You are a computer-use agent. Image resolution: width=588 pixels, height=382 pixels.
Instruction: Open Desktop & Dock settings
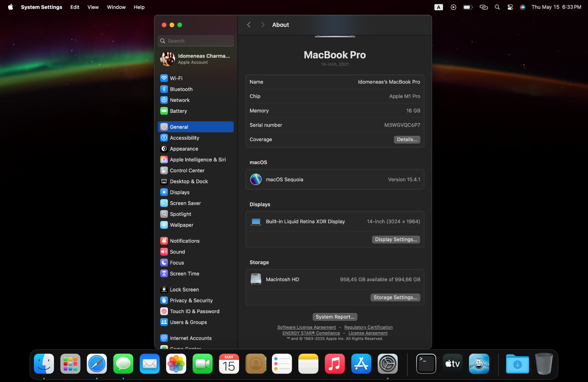pyautogui.click(x=196, y=181)
